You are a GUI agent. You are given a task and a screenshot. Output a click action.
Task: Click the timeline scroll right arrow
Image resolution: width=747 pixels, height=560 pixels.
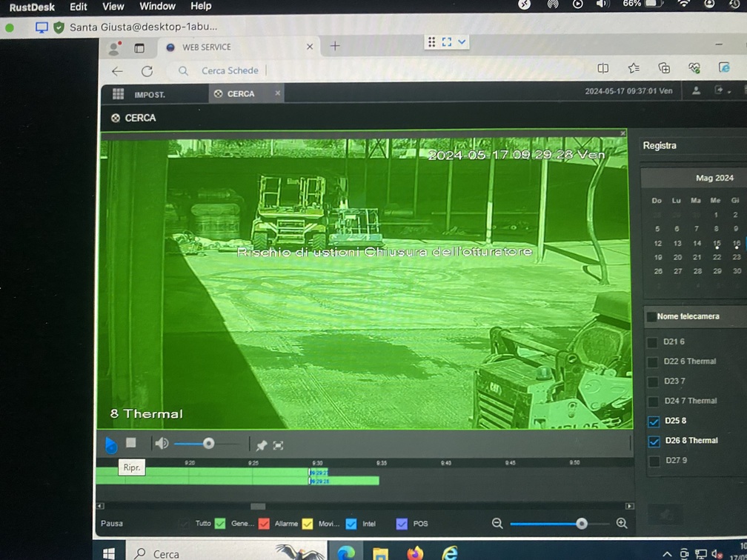pyautogui.click(x=629, y=506)
